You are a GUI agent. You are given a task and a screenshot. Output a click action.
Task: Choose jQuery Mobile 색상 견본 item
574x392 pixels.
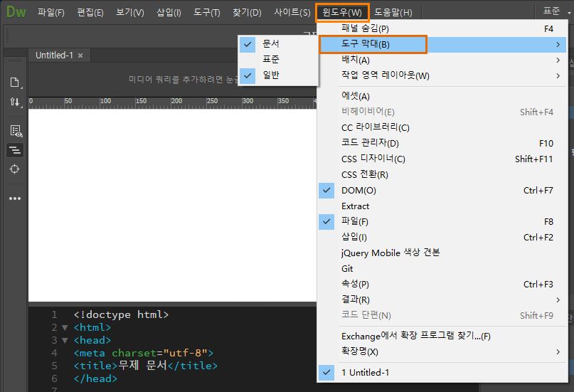pos(442,253)
